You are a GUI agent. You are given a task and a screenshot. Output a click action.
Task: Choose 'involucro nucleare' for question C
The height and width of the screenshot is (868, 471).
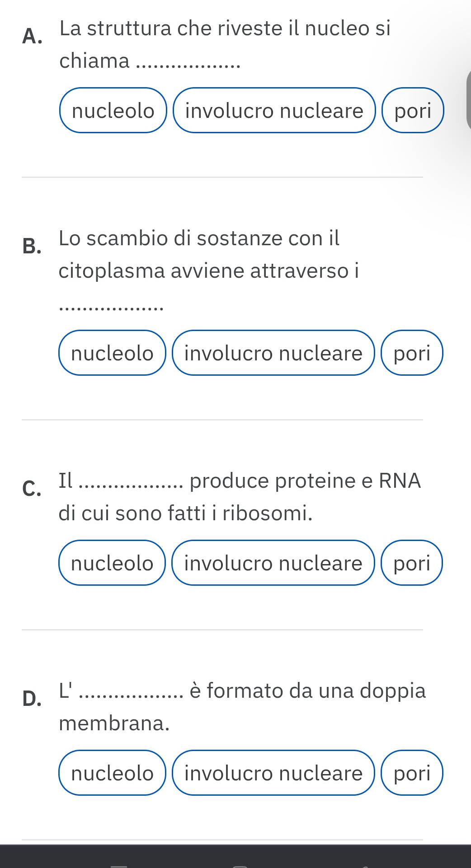pyautogui.click(x=273, y=563)
